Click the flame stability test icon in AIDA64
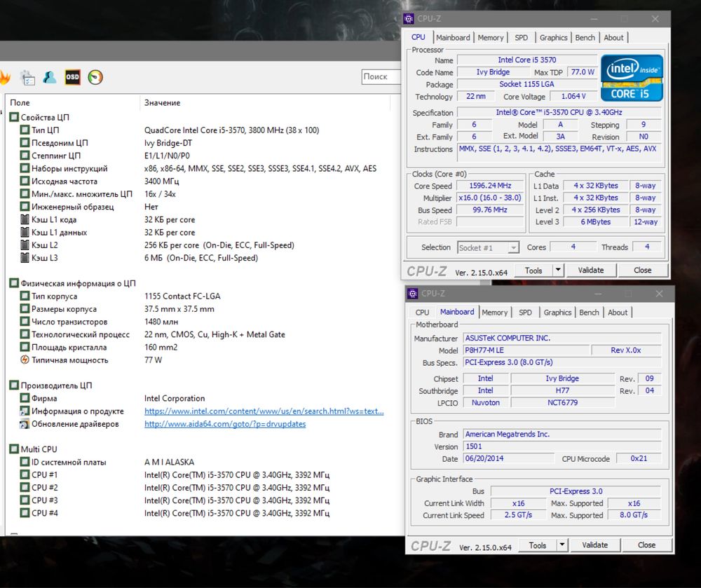The height and width of the screenshot is (588, 701). tap(4, 77)
